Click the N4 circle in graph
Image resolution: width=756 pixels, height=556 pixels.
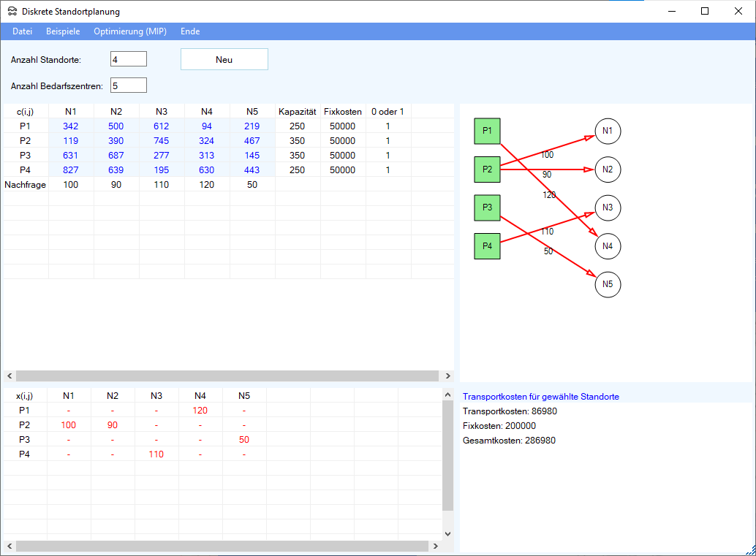[x=608, y=246]
